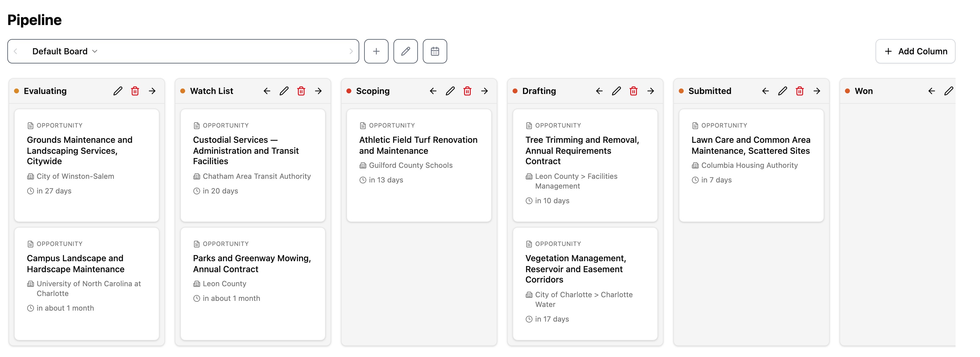Open Custodial Services Administration and Transit card

253,166
